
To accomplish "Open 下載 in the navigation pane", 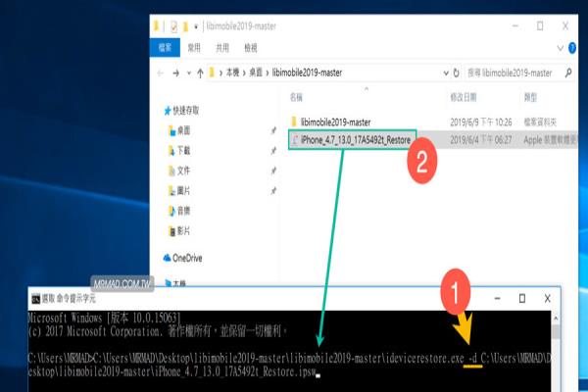I will (179, 150).
